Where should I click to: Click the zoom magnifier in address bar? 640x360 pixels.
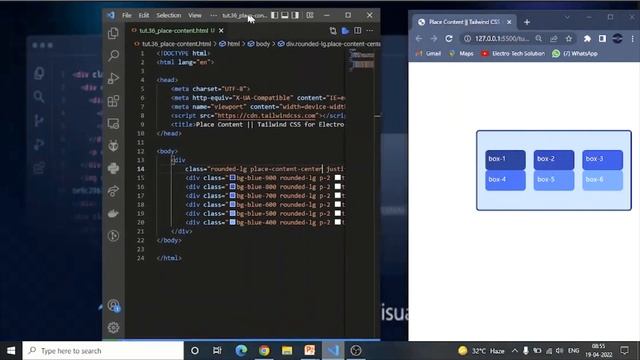tap(539, 38)
